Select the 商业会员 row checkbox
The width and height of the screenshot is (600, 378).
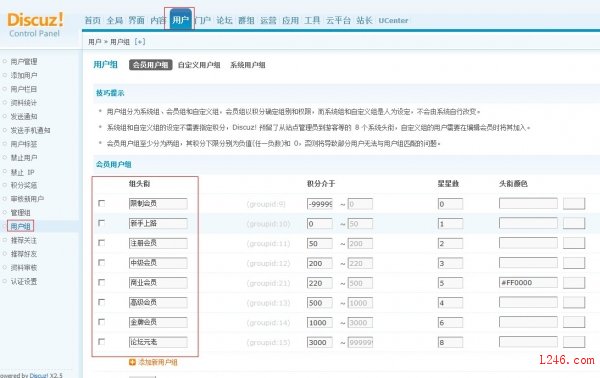pos(101,282)
